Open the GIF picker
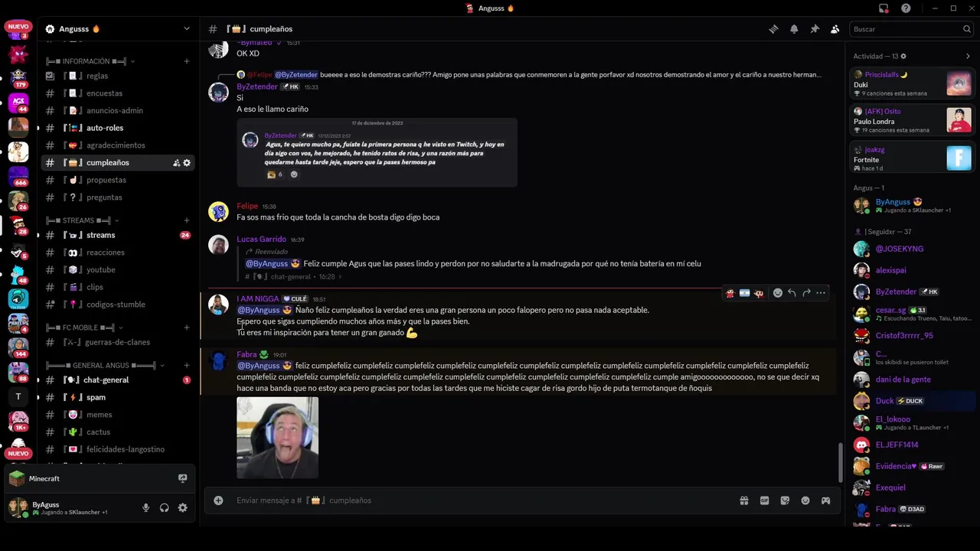The image size is (980, 551). (x=764, y=500)
